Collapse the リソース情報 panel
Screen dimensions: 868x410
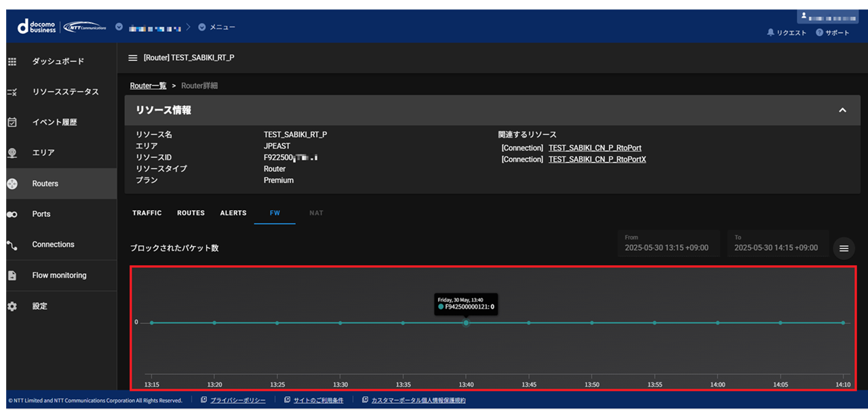click(842, 110)
